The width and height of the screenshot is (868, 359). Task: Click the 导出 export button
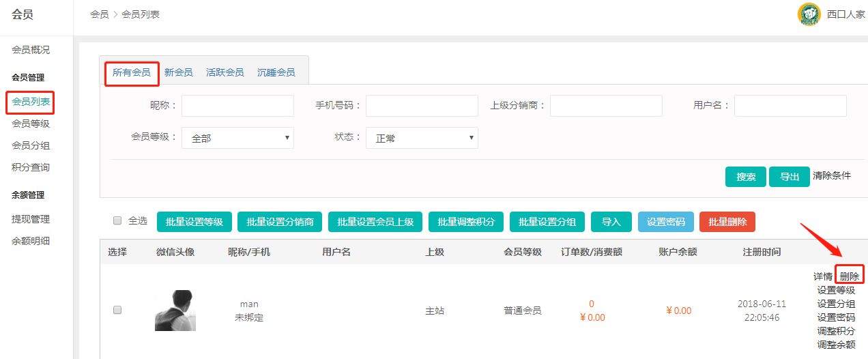click(x=789, y=177)
